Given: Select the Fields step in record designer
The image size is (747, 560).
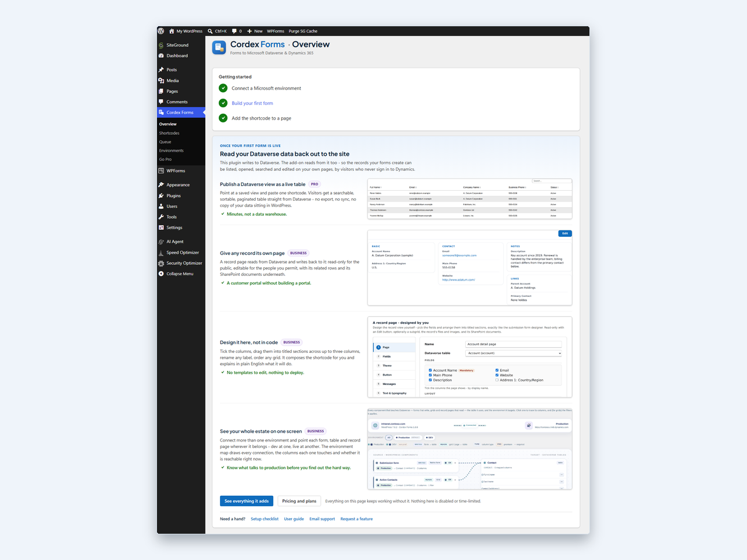Looking at the screenshot, I should click(395, 356).
